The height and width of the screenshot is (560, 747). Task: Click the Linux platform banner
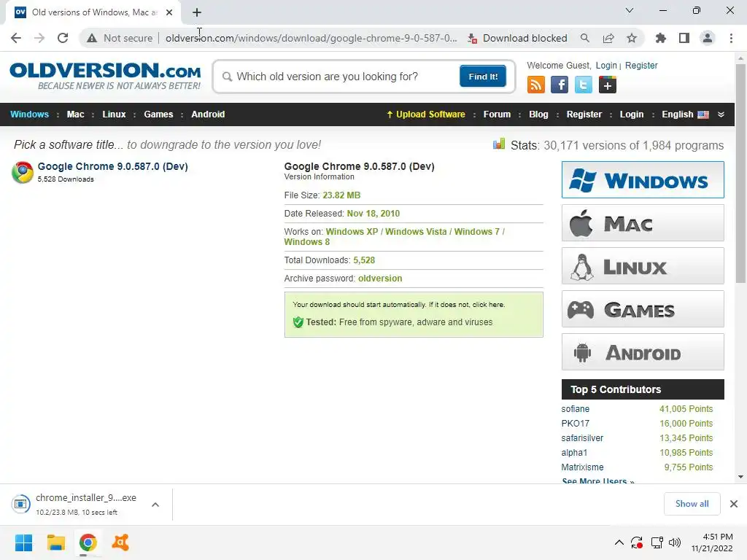(x=643, y=265)
